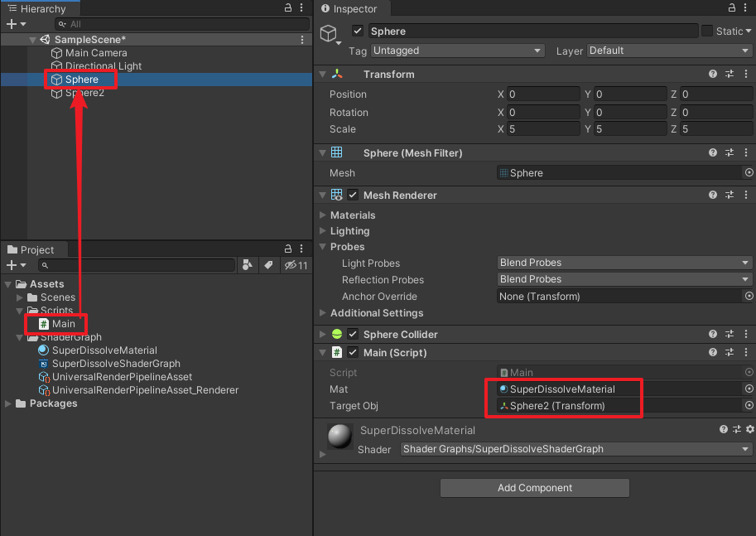Expand the Packages folder
Screen dimensions: 756x536
pos(7,403)
